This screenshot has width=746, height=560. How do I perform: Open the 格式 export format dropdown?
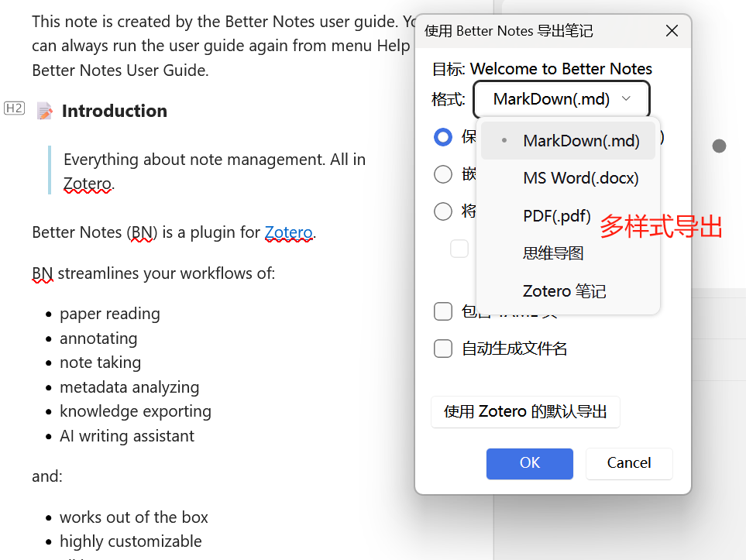click(561, 98)
